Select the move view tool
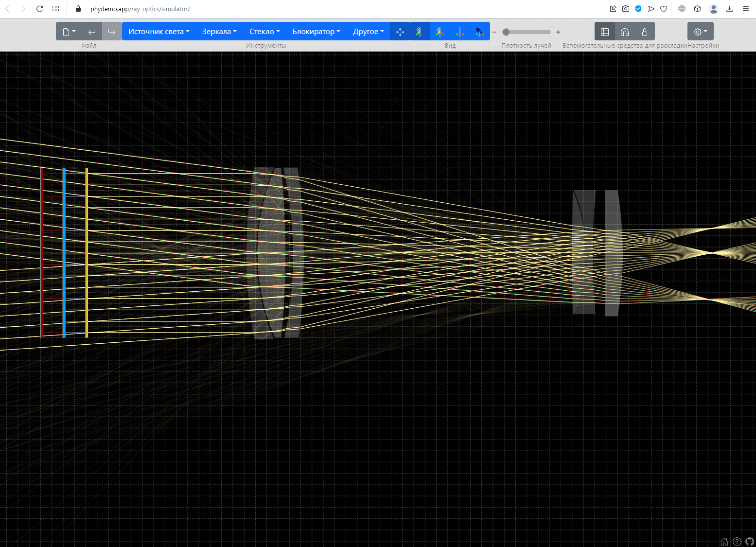This screenshot has width=756, height=547. pos(400,32)
